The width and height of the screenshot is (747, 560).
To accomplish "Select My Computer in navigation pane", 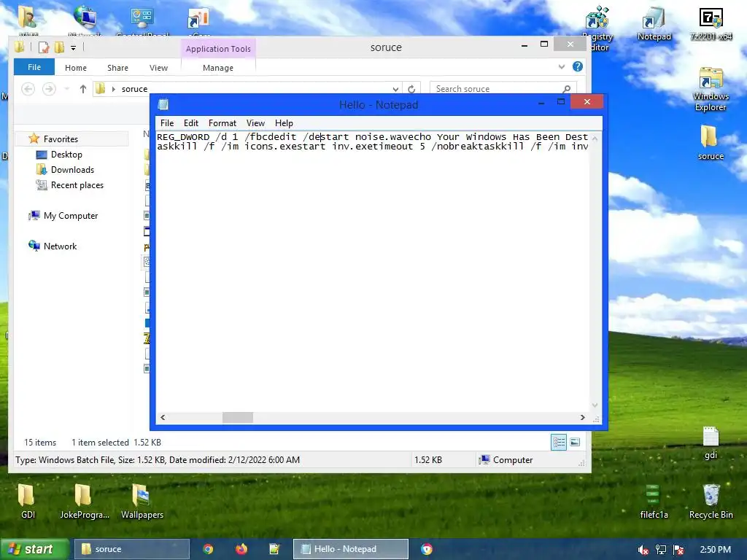I will click(71, 216).
